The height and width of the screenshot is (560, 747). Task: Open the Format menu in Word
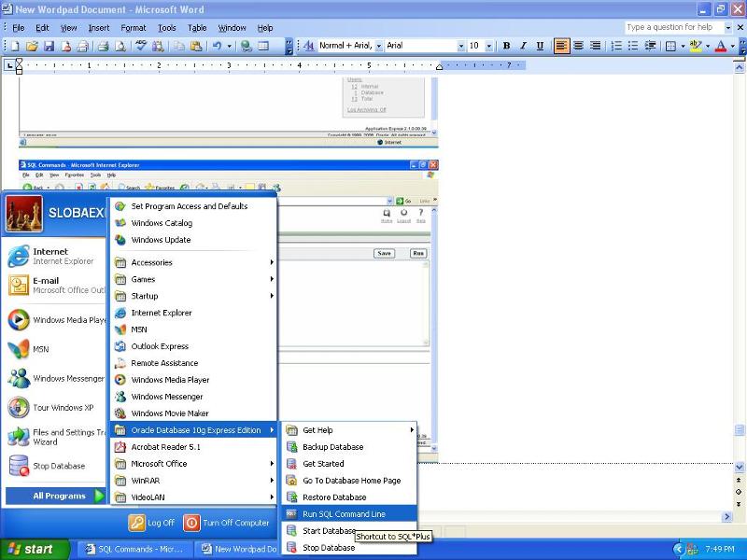(134, 28)
